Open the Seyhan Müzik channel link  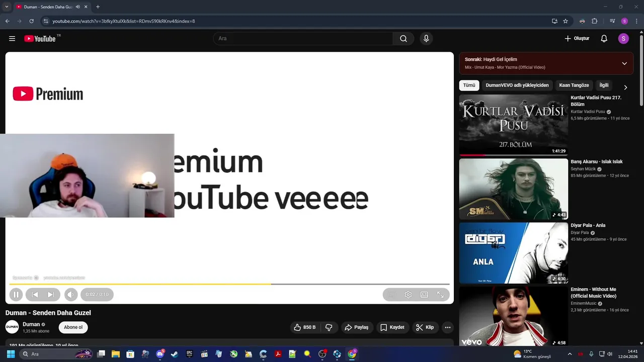pos(583,169)
